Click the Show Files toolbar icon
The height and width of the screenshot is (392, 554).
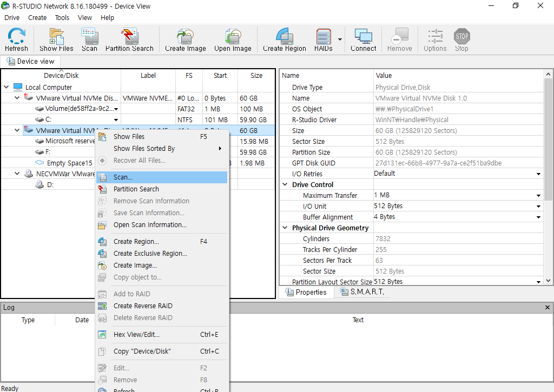click(x=56, y=39)
